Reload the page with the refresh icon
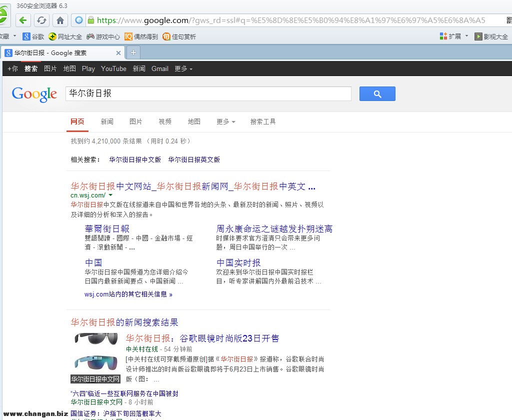This screenshot has width=512, height=420. pyautogui.click(x=41, y=20)
